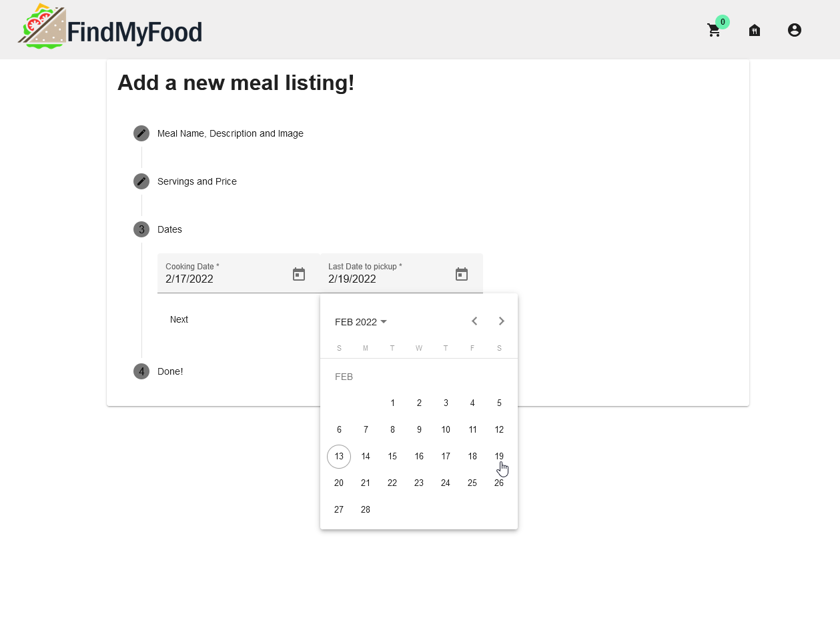Image resolution: width=840 pixels, height=618 pixels.
Task: Go to previous month in calendar
Action: pos(474,321)
